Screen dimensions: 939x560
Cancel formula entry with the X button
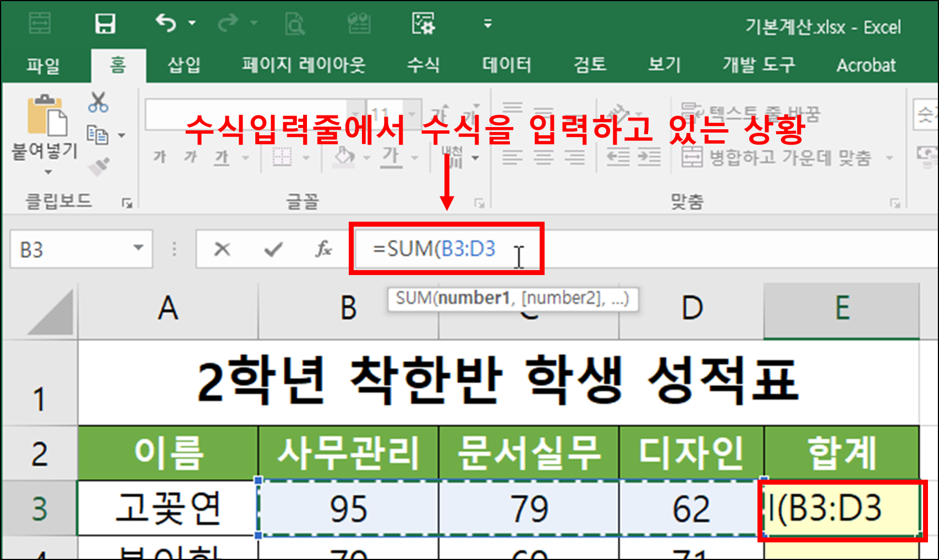(222, 250)
